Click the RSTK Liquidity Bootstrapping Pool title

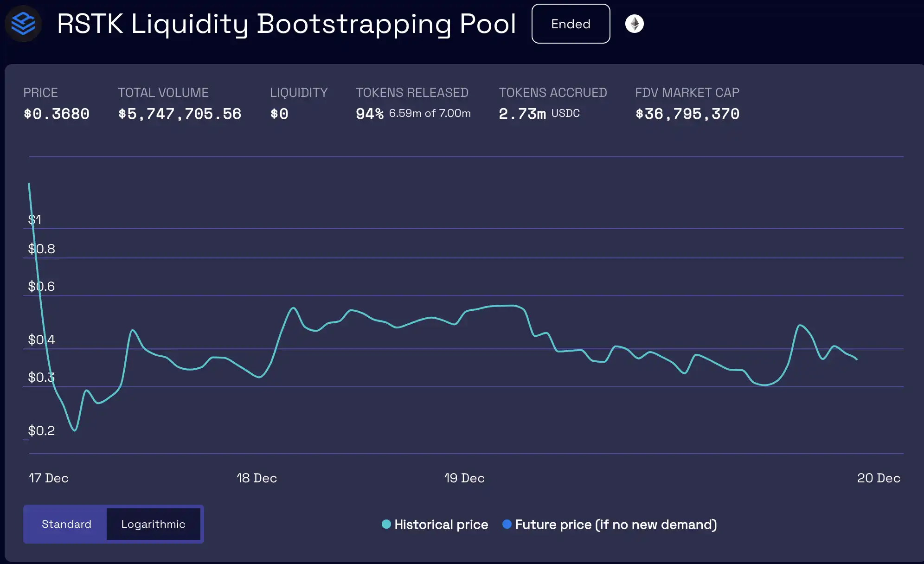pos(286,24)
